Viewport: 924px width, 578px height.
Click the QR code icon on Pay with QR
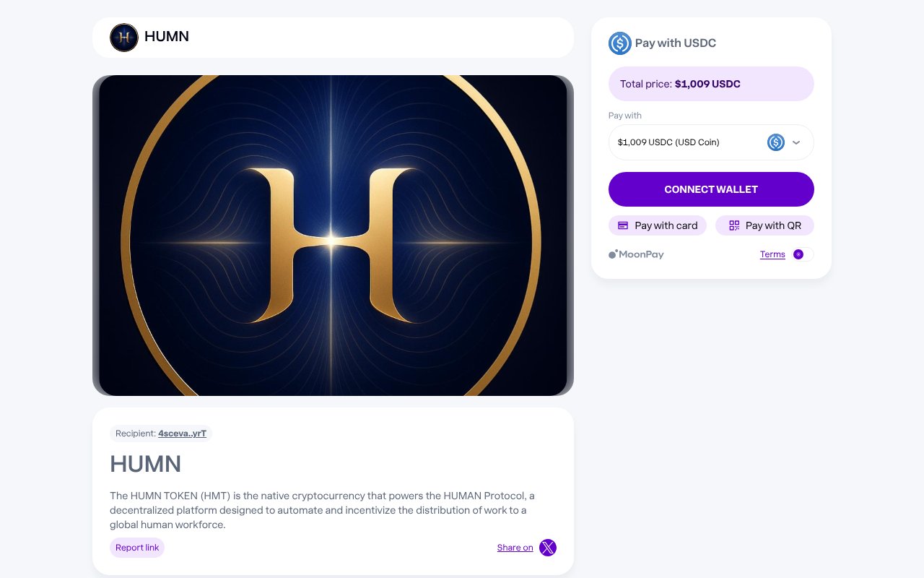point(733,225)
